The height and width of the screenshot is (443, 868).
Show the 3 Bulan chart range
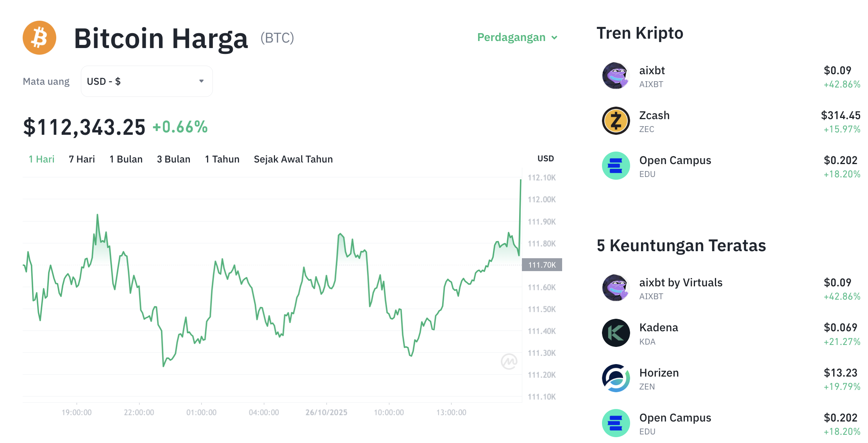click(x=173, y=159)
